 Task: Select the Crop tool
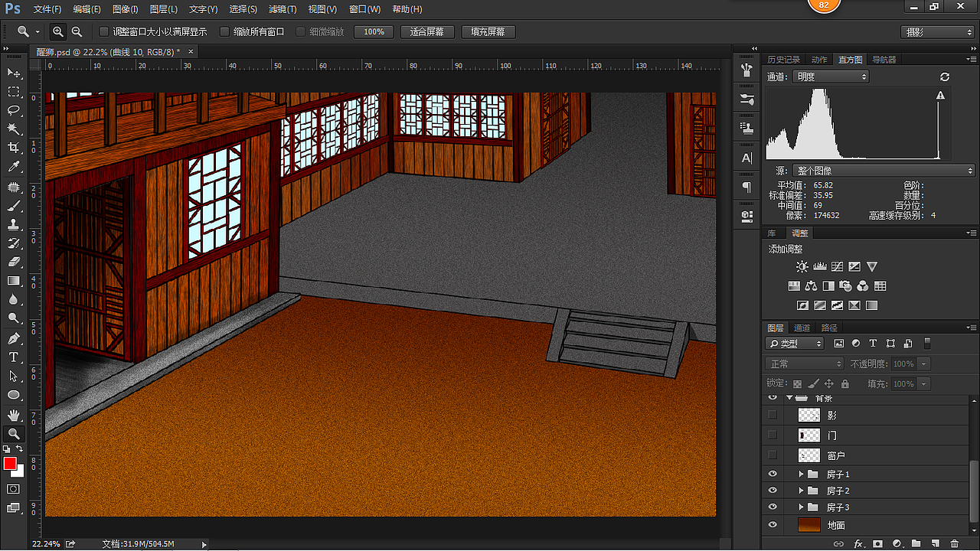(14, 148)
